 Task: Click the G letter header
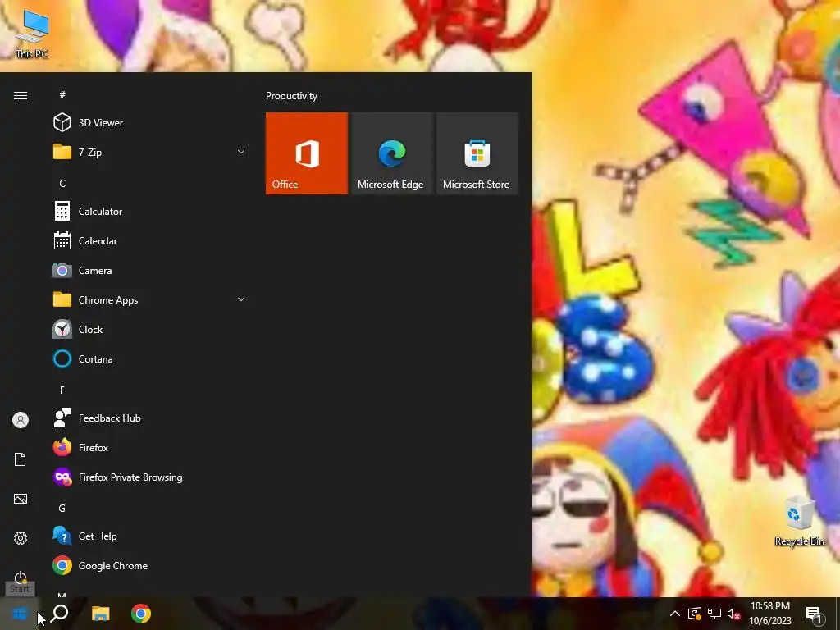62,508
